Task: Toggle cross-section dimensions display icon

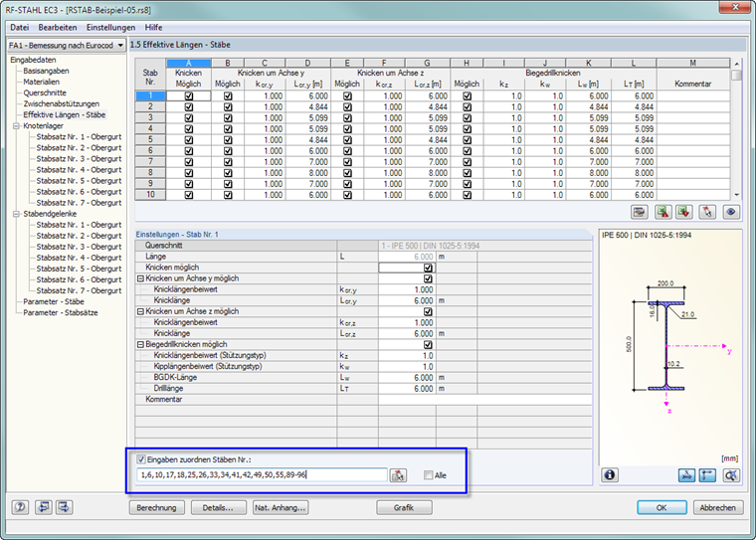Action: tap(708, 475)
